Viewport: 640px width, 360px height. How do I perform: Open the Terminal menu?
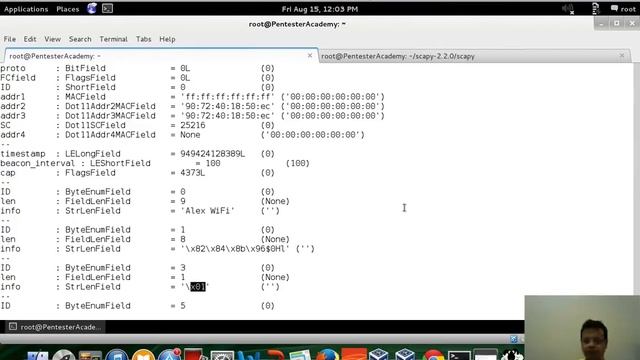pos(113,39)
